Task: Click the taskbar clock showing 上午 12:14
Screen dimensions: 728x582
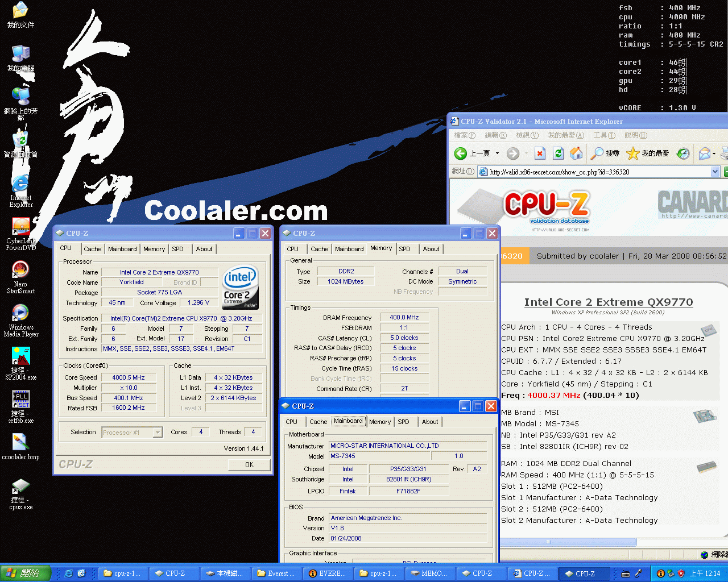Action: [x=705, y=573]
